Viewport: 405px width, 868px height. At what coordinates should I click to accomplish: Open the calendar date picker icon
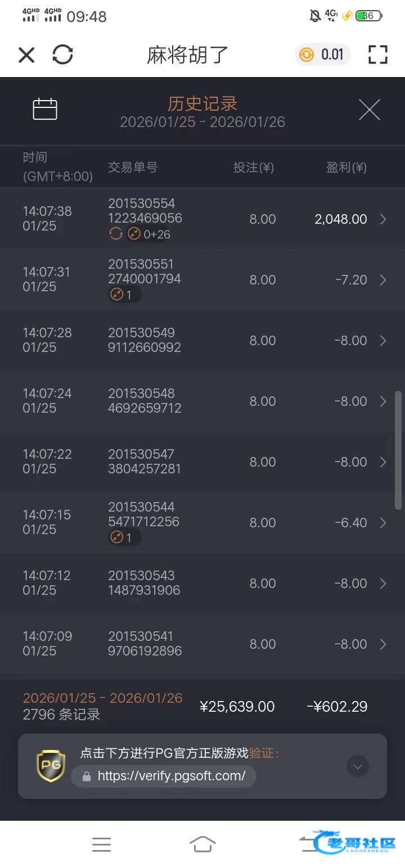coord(45,109)
